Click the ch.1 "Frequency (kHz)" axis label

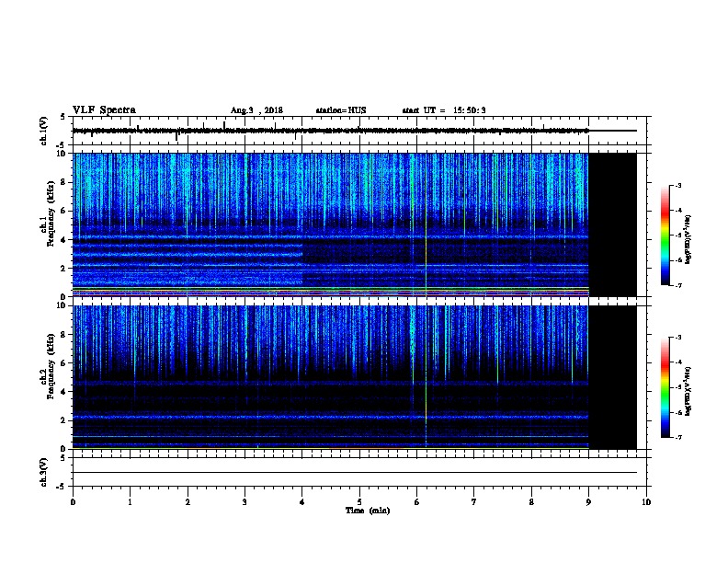click(x=51, y=213)
